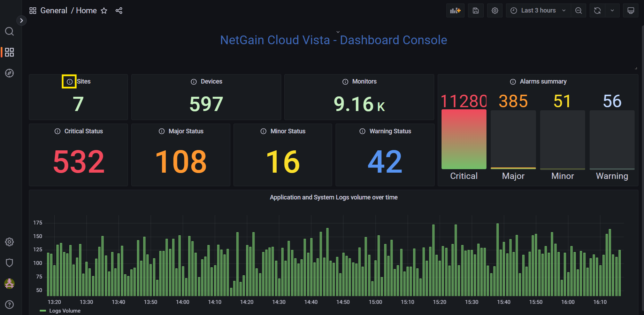Refresh the dashboard
The width and height of the screenshot is (644, 315).
tap(597, 10)
